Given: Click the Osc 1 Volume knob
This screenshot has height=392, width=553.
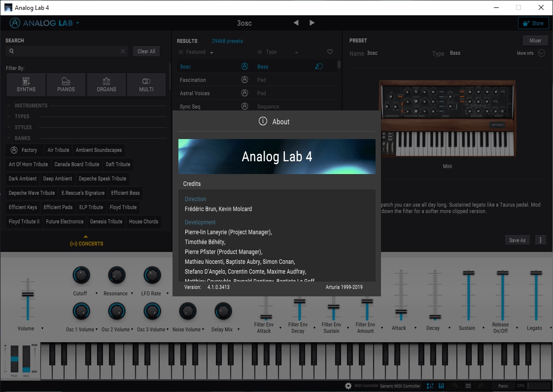Looking at the screenshot, I should (81, 311).
